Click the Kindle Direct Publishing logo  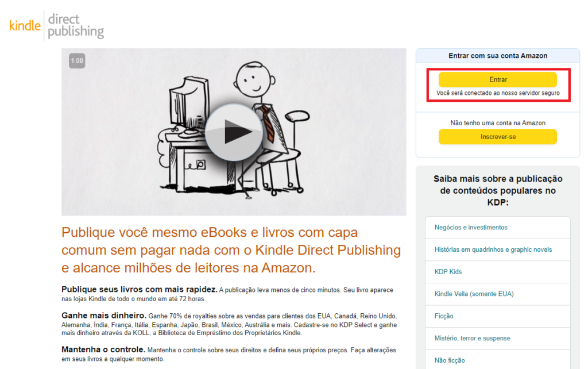click(57, 25)
